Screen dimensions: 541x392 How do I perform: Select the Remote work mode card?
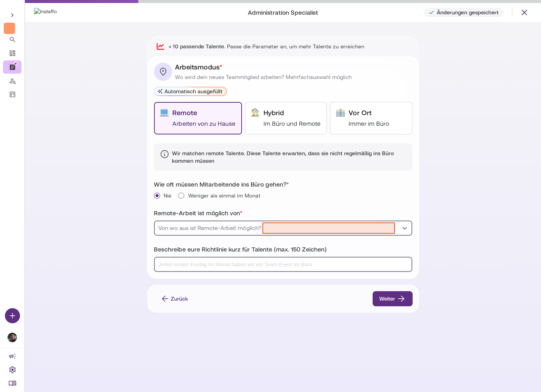(x=198, y=118)
